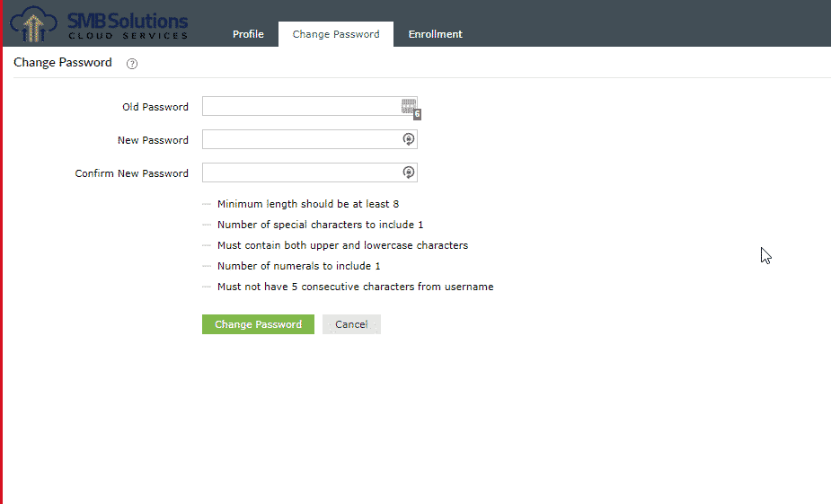Image resolution: width=831 pixels, height=504 pixels.
Task: Click the password generator icon in New Password
Action: (x=408, y=139)
